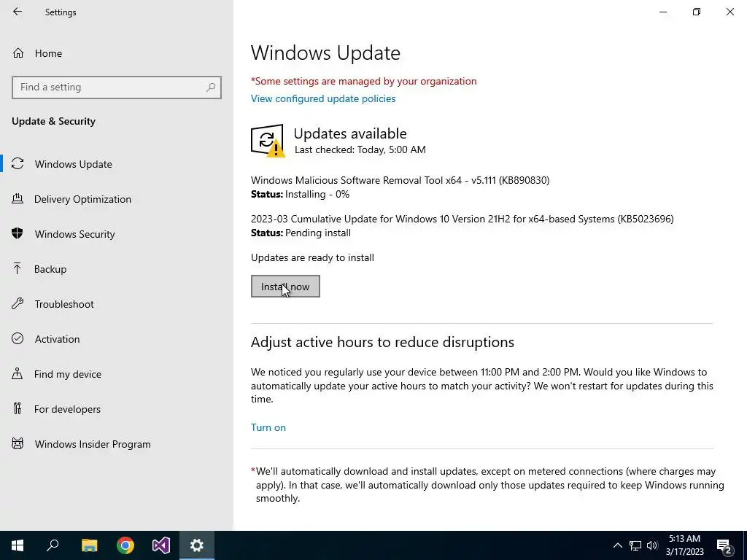Click the back arrow in Settings

tap(18, 12)
